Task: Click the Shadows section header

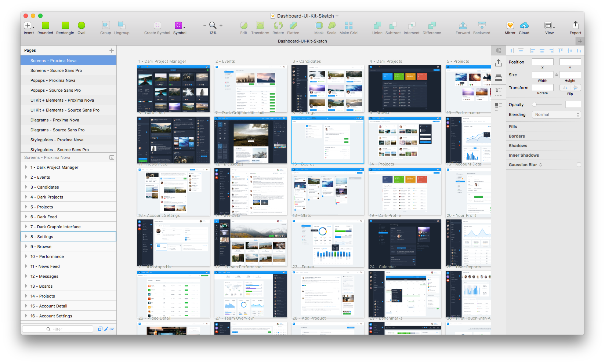Action: (x=518, y=146)
